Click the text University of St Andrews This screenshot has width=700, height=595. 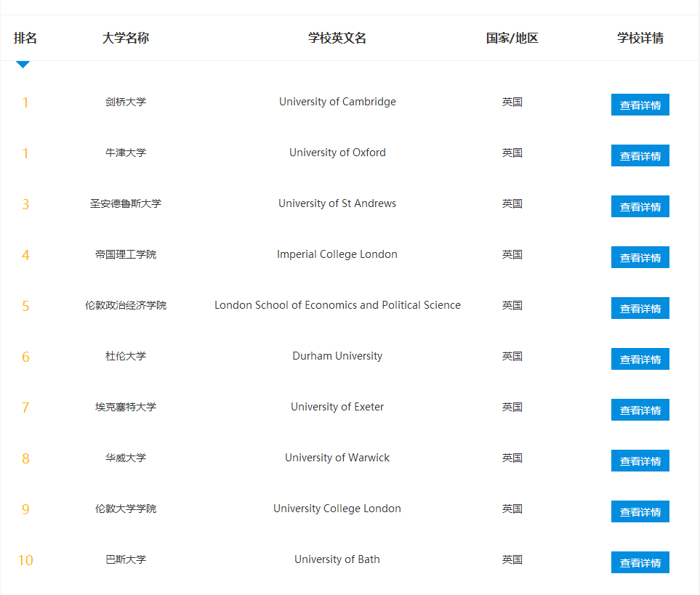[337, 204]
